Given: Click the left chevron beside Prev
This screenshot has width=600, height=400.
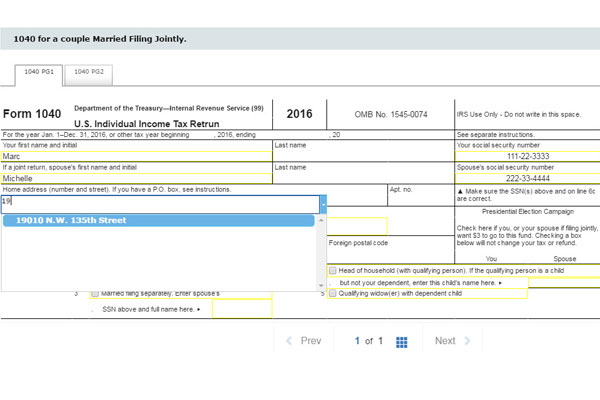Looking at the screenshot, I should click(x=289, y=341).
